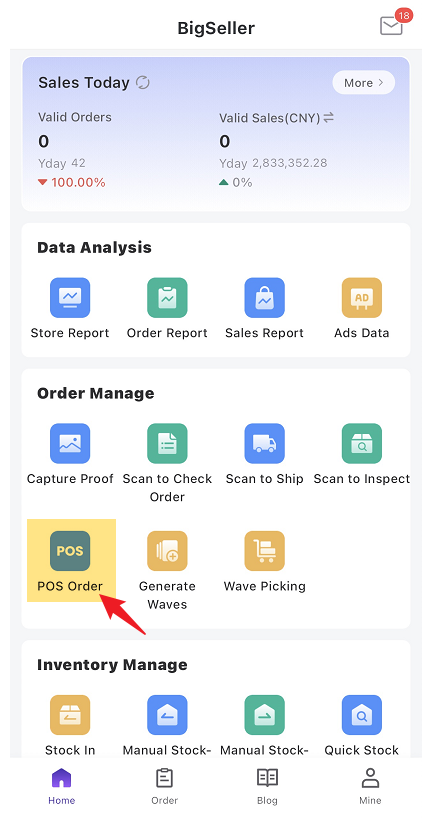Open the highlighted POS Order icon
This screenshot has width=435, height=823.
70,551
